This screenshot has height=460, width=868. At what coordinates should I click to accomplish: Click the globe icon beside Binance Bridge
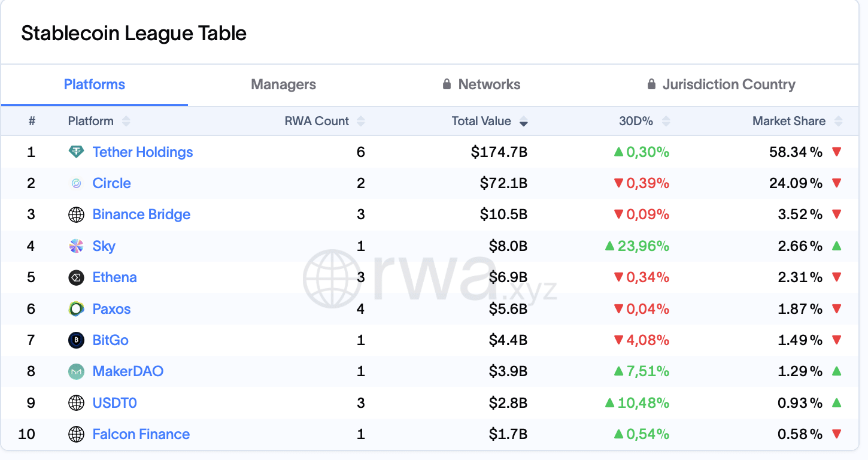point(76,215)
